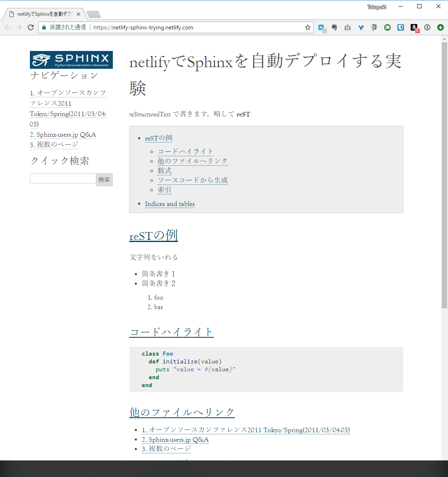Select the netlifyでSphinx tab
448x477 pixels.
pos(45,14)
